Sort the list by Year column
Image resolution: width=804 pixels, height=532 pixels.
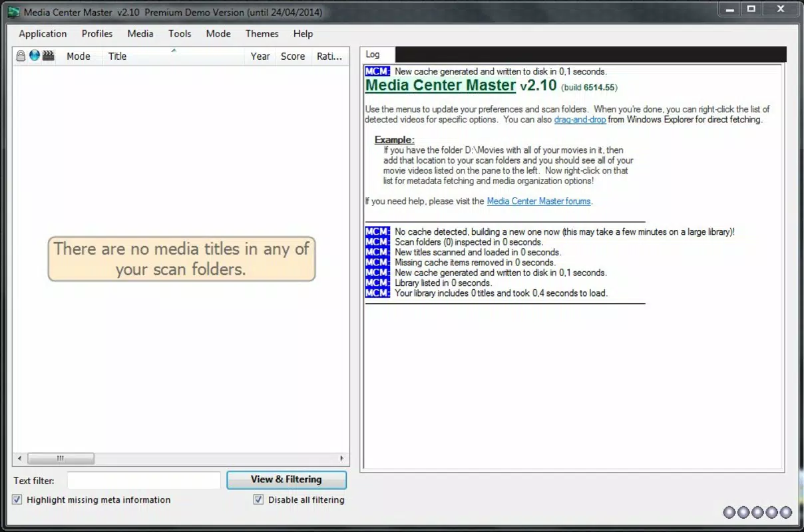(x=260, y=57)
